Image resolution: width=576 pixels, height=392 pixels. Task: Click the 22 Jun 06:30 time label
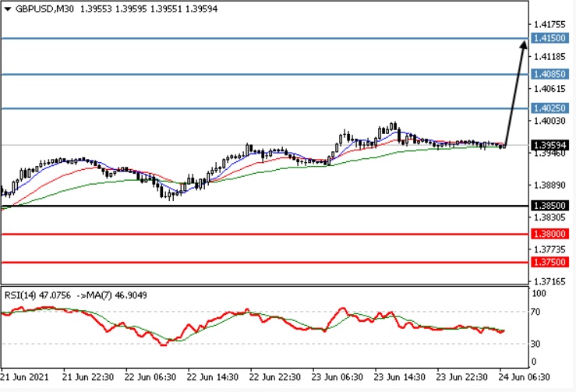pos(150,377)
